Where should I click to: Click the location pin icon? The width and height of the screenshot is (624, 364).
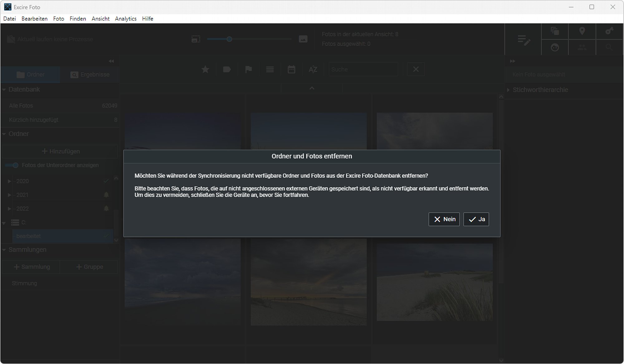(x=582, y=31)
